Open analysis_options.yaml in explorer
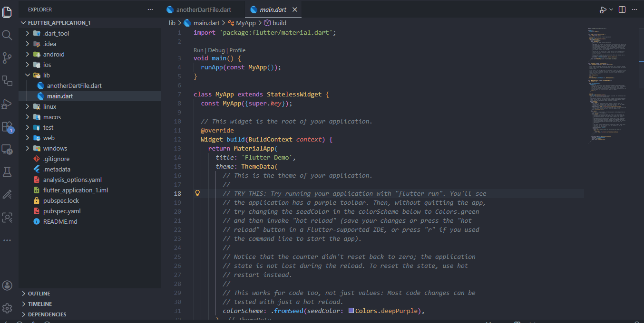The width and height of the screenshot is (644, 323). [90, 180]
